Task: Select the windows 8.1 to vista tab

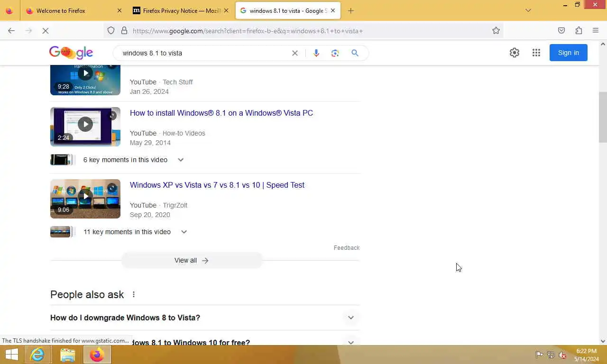Action: click(287, 10)
